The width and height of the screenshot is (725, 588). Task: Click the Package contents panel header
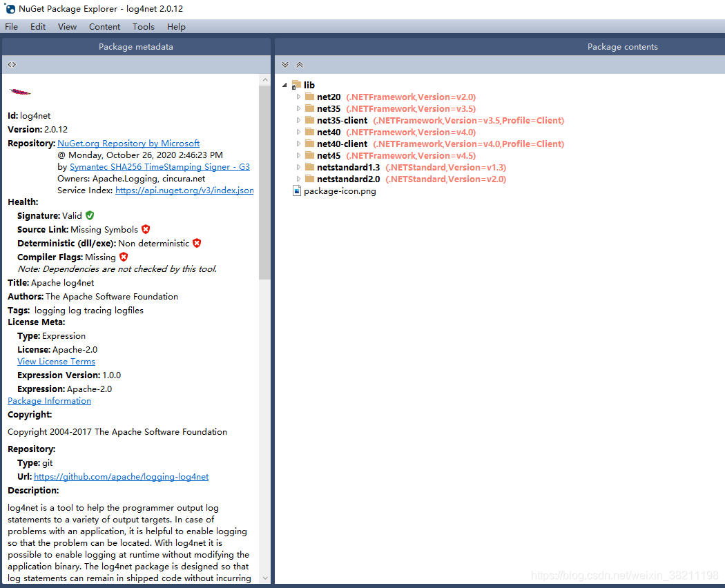pyautogui.click(x=500, y=47)
